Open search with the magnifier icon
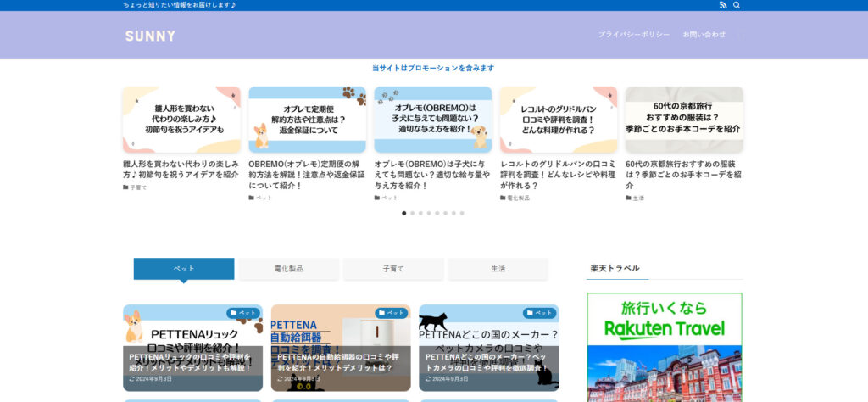This screenshot has height=402, width=868. [x=737, y=5]
